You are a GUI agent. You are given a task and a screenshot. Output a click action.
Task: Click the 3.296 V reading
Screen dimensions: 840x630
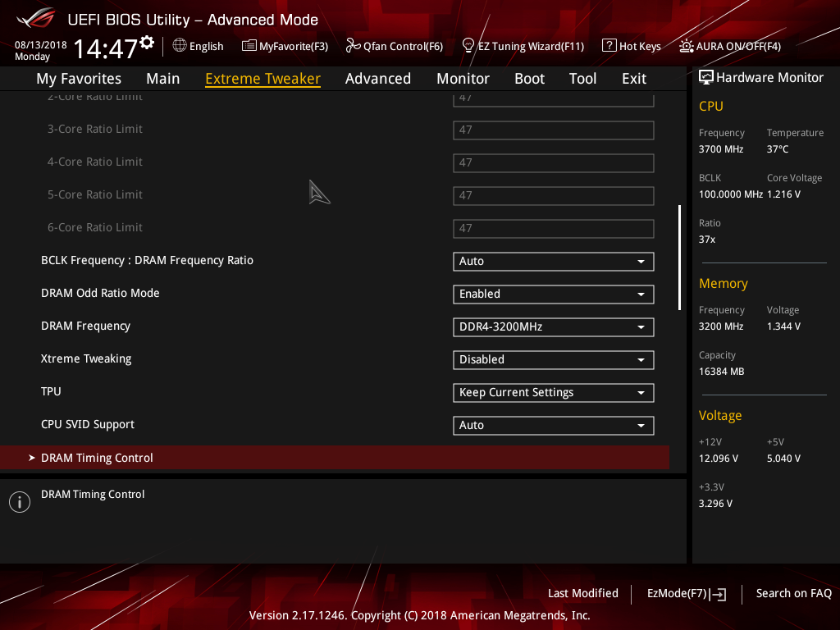(715, 504)
